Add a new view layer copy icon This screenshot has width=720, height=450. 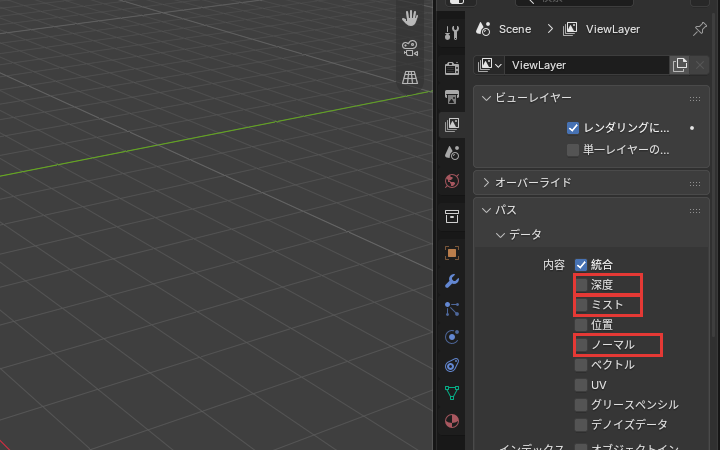(680, 65)
